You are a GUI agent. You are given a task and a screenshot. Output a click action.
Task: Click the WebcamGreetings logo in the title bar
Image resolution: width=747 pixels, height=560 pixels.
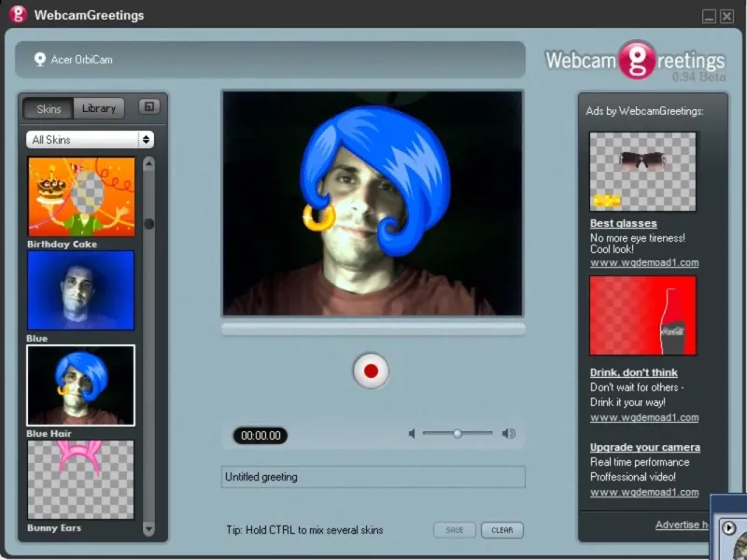coord(18,14)
